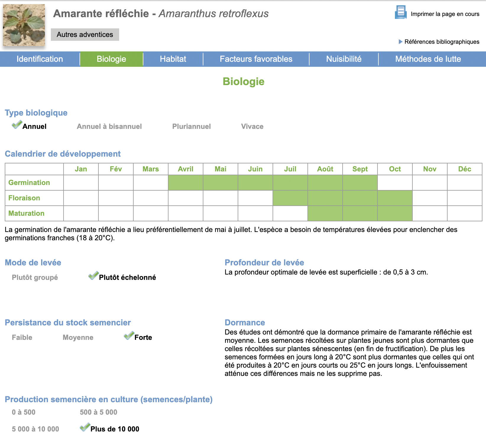Open the amaranth plant thumbnail photo
486x448 pixels.
pos(24,25)
